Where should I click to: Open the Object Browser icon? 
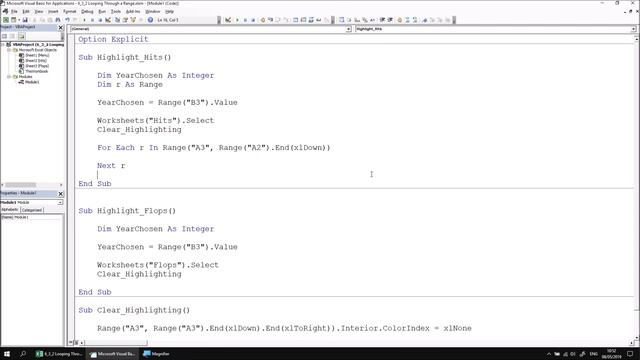(133, 20)
